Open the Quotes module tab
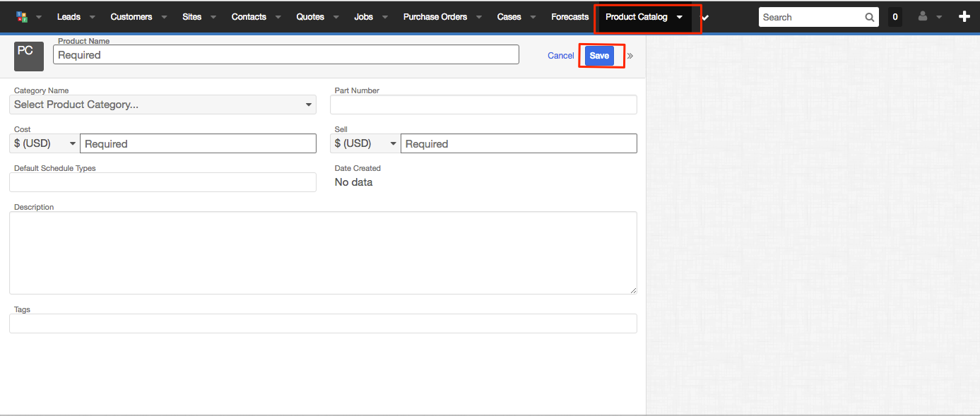 (x=310, y=17)
